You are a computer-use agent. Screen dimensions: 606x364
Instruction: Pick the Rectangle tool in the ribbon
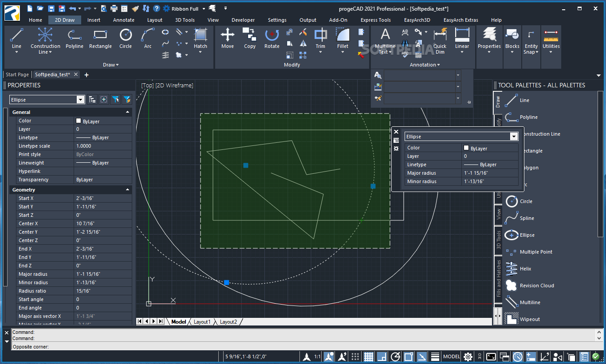100,38
